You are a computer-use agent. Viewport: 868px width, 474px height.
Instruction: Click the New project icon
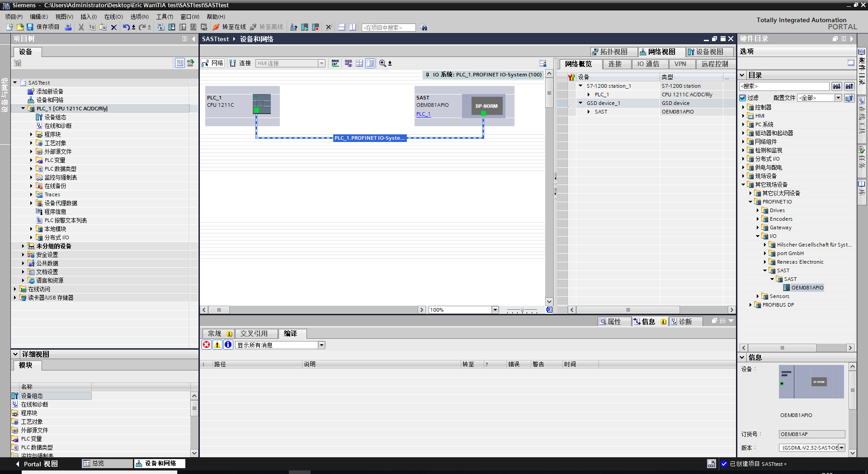(x=9, y=27)
